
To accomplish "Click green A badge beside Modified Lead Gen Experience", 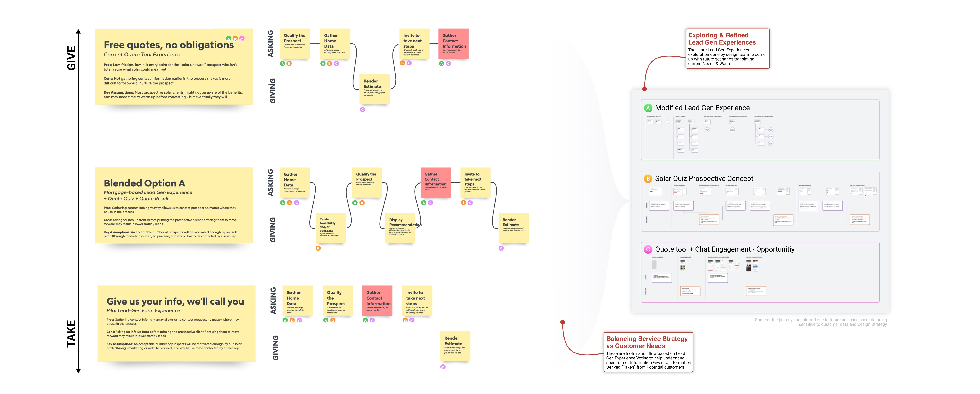I will 648,108.
